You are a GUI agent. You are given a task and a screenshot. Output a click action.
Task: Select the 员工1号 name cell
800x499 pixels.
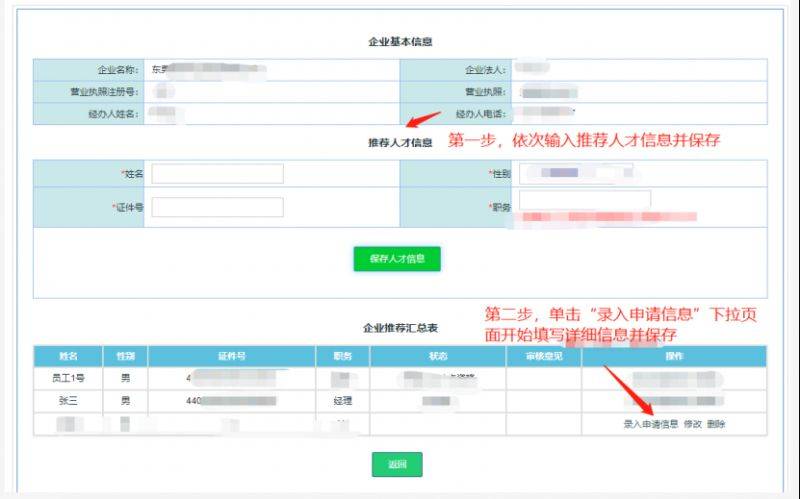68,378
